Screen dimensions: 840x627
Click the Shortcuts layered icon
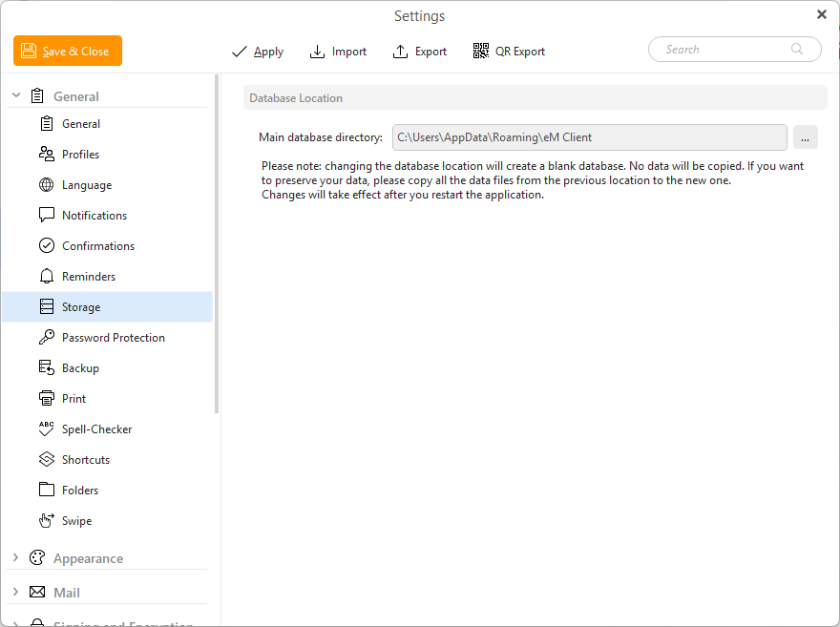point(47,459)
